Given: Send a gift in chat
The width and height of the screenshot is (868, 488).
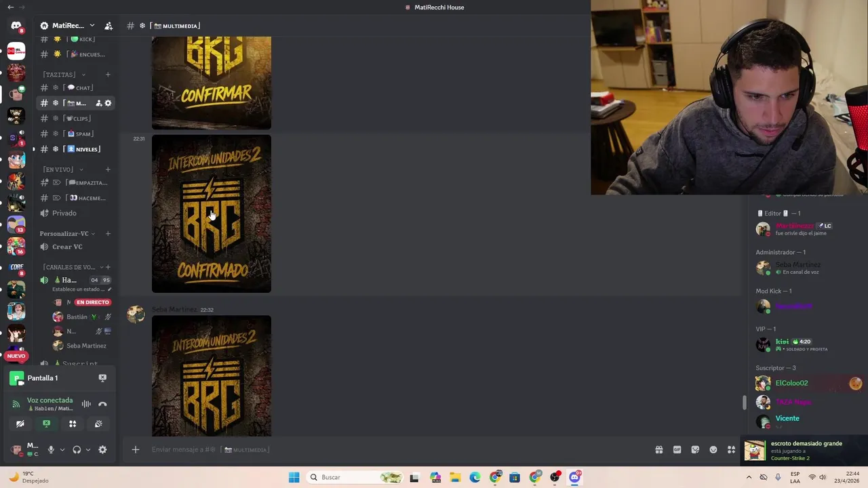Looking at the screenshot, I should click(x=658, y=449).
